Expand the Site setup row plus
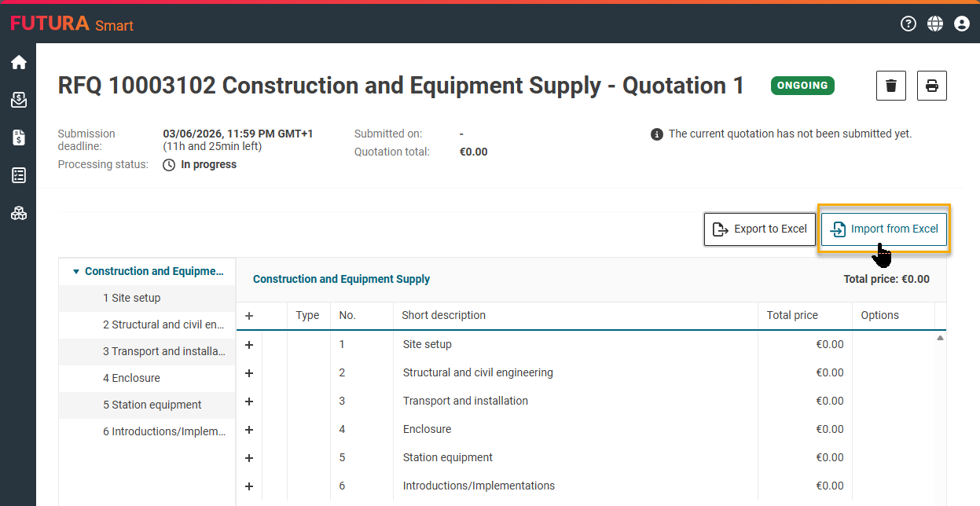 click(249, 345)
